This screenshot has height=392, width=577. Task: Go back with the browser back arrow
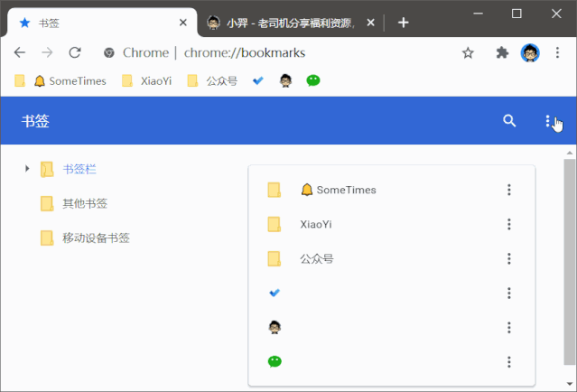(x=20, y=52)
